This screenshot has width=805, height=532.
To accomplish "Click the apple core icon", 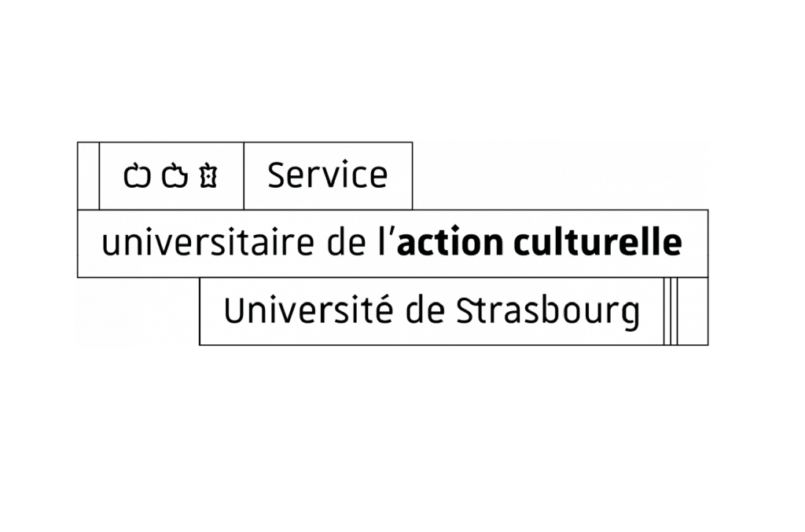I will click(x=208, y=176).
